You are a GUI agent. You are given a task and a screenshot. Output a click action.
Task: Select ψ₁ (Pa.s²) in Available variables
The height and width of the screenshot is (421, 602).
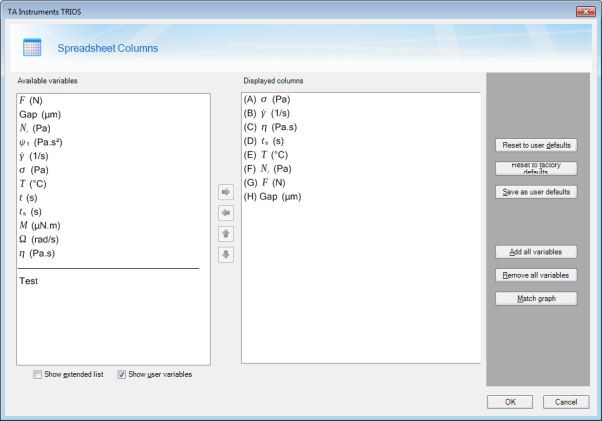pyautogui.click(x=41, y=142)
